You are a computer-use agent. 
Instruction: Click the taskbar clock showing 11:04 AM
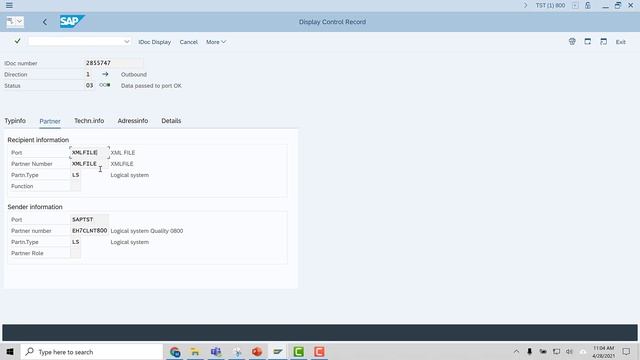(603, 352)
